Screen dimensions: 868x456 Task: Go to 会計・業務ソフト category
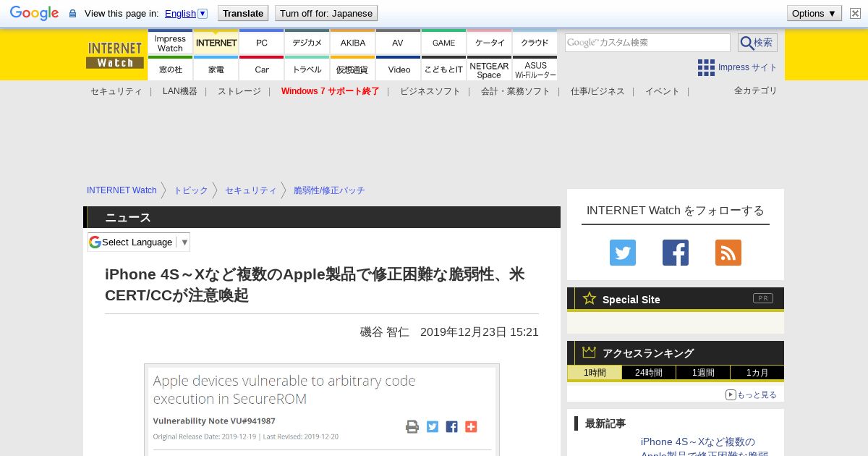click(x=515, y=91)
